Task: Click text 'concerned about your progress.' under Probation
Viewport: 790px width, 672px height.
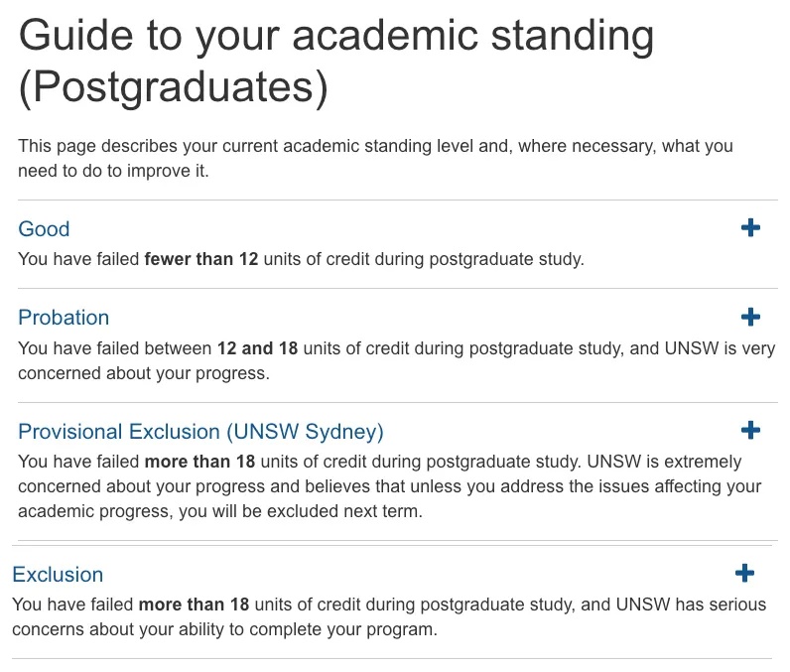Action: click(144, 373)
